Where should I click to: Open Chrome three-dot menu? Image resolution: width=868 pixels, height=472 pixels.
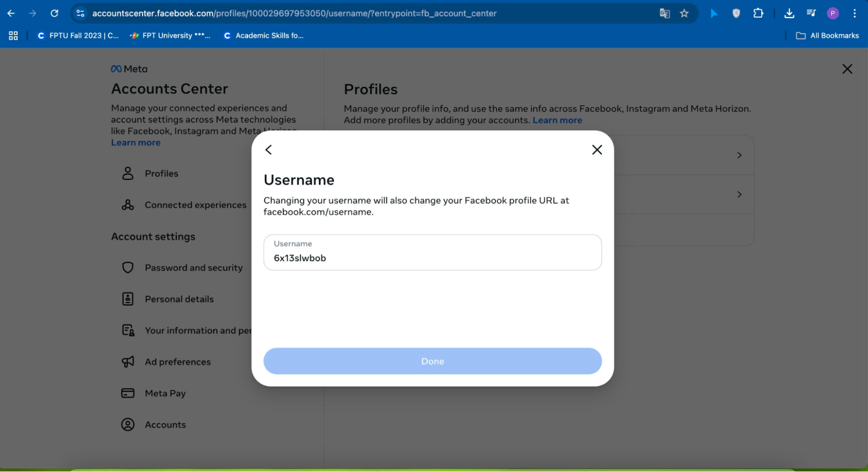click(x=855, y=13)
